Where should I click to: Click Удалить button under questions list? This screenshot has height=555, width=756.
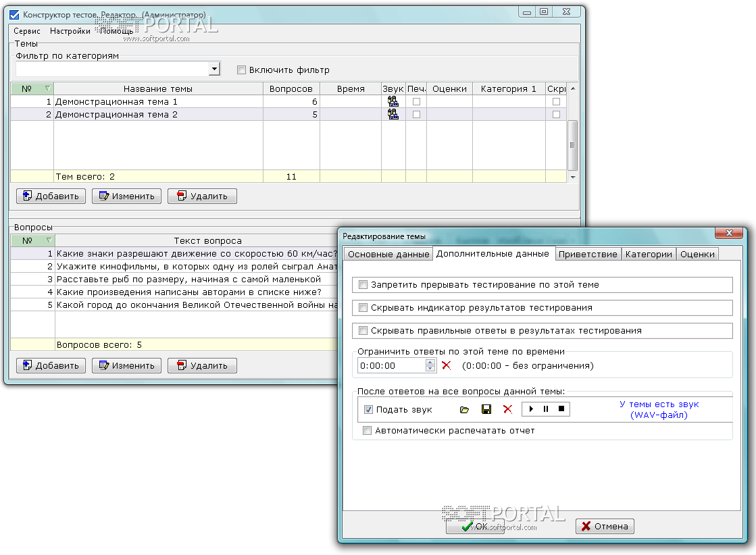(203, 366)
